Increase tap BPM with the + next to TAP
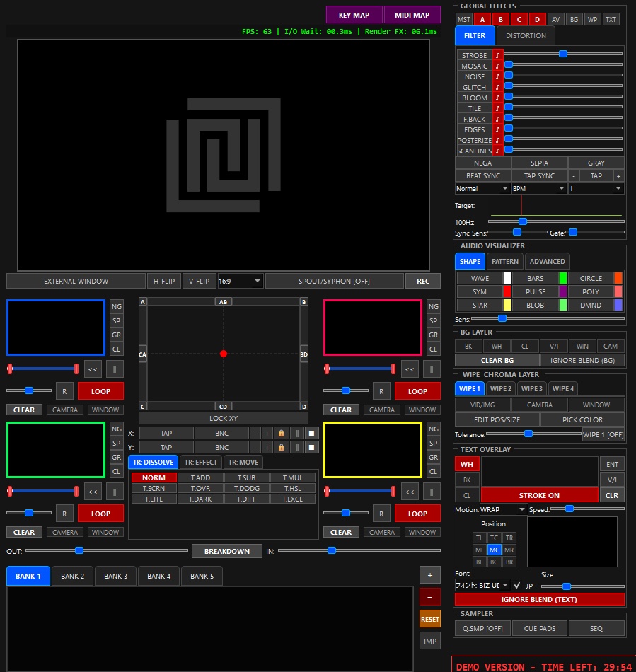 click(618, 176)
